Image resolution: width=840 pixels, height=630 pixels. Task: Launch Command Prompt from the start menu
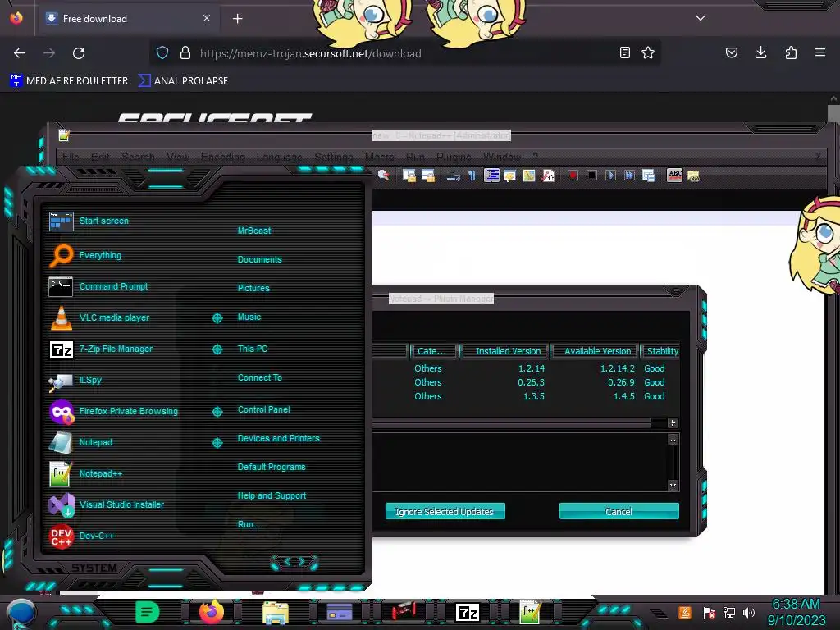click(x=98, y=286)
